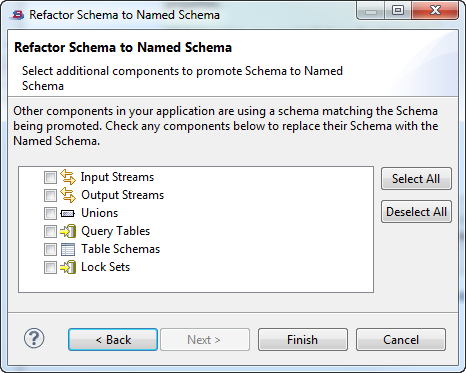This screenshot has width=466, height=373.
Task: Tick the Unions checkbox
Action: pyautogui.click(x=50, y=213)
